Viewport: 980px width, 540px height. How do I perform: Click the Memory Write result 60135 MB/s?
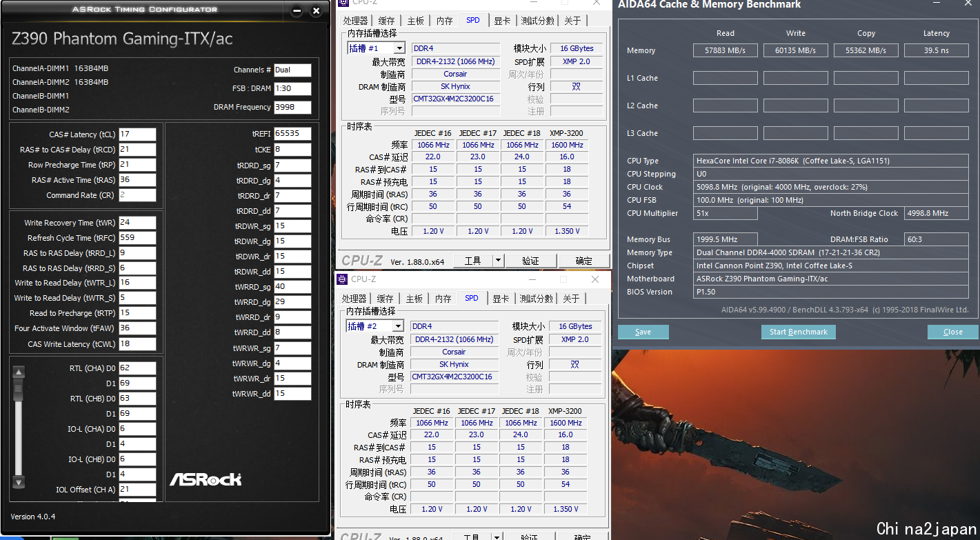click(795, 50)
